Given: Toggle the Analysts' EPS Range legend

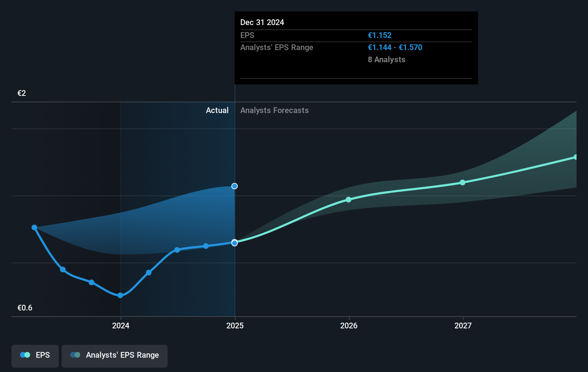Looking at the screenshot, I should click(x=115, y=356).
